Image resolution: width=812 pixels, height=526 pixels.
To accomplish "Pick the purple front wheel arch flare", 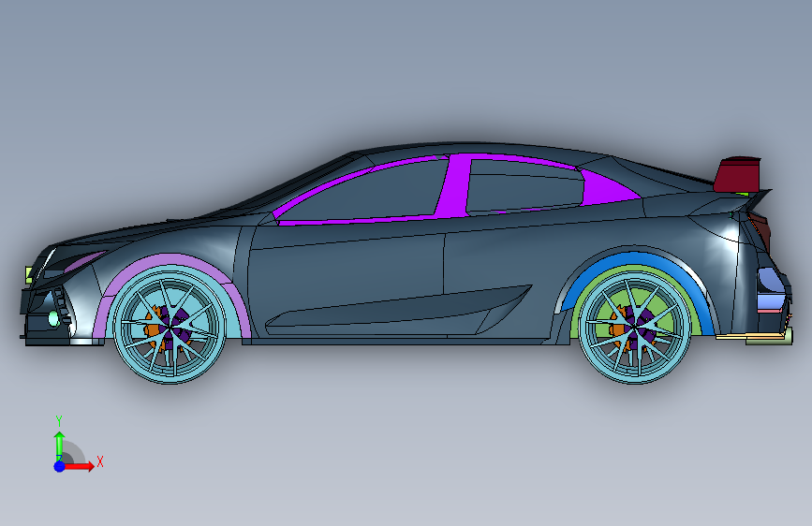I will point(170,260).
